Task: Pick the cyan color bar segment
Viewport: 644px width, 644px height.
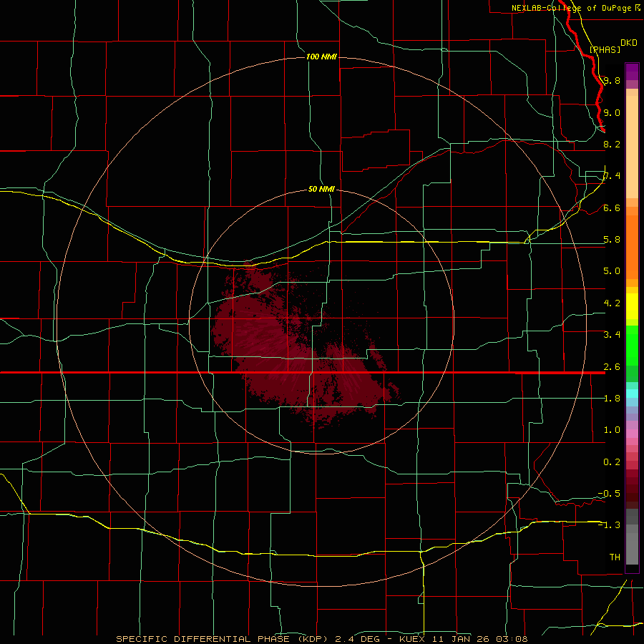Action: 632,394
